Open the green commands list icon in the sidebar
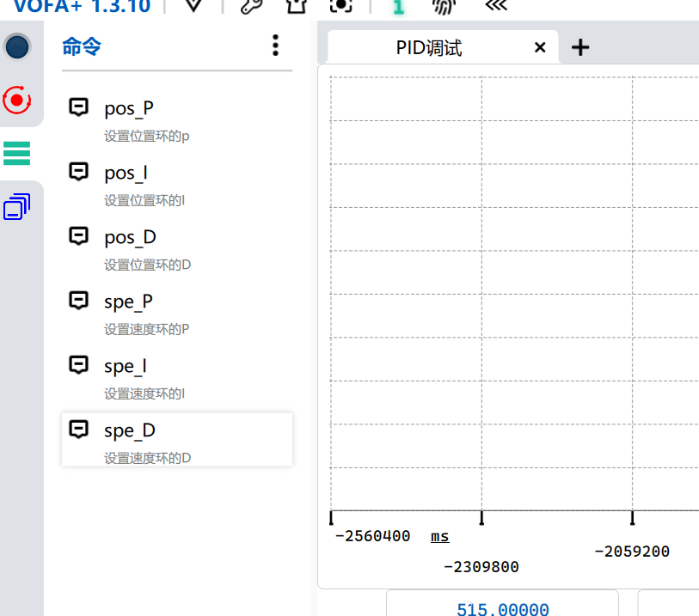The height and width of the screenshot is (616, 699). pyautogui.click(x=17, y=153)
